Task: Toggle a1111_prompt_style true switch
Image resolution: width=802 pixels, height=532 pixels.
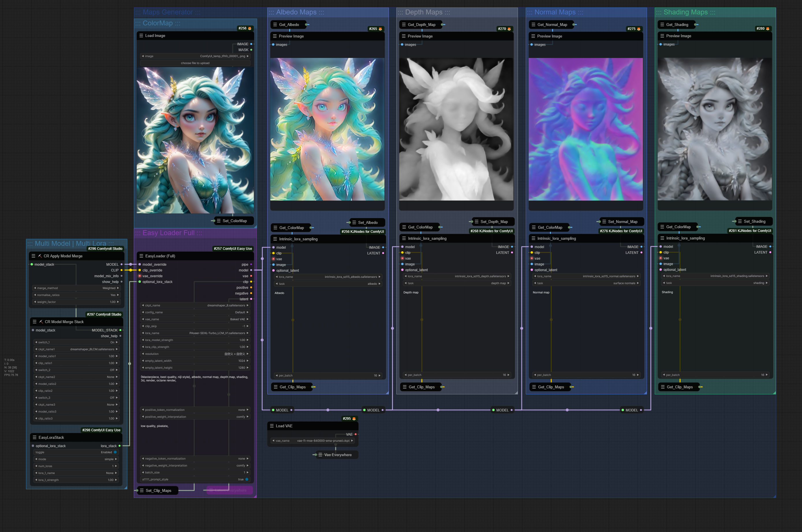Action: click(x=247, y=479)
